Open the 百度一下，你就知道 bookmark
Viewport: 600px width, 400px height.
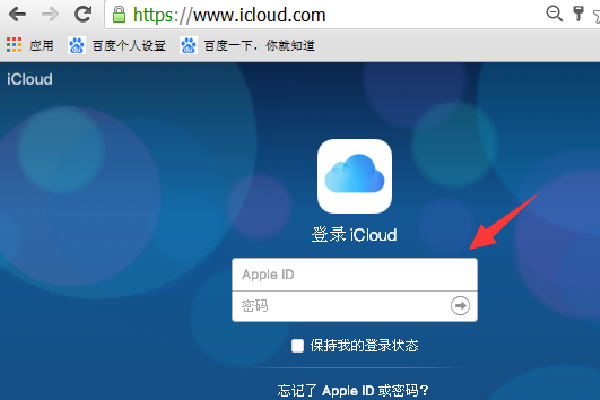[248, 46]
